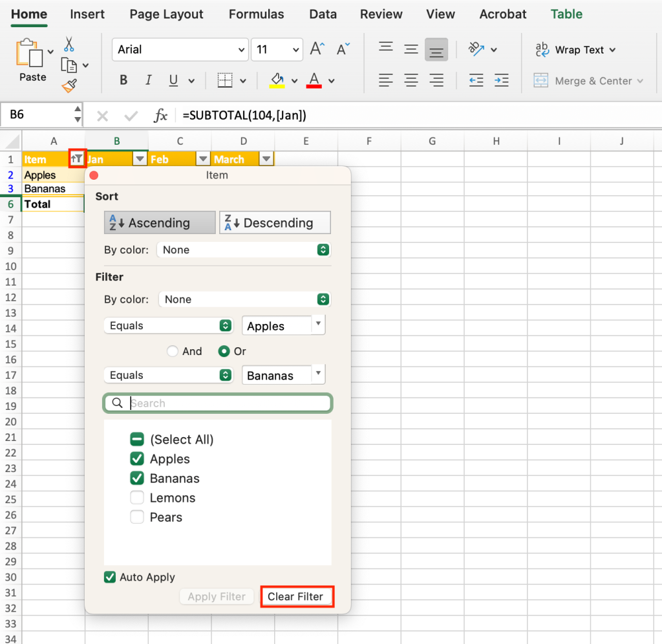662x644 pixels.
Task: Open the Bananas value combo box arrow
Action: (x=318, y=373)
